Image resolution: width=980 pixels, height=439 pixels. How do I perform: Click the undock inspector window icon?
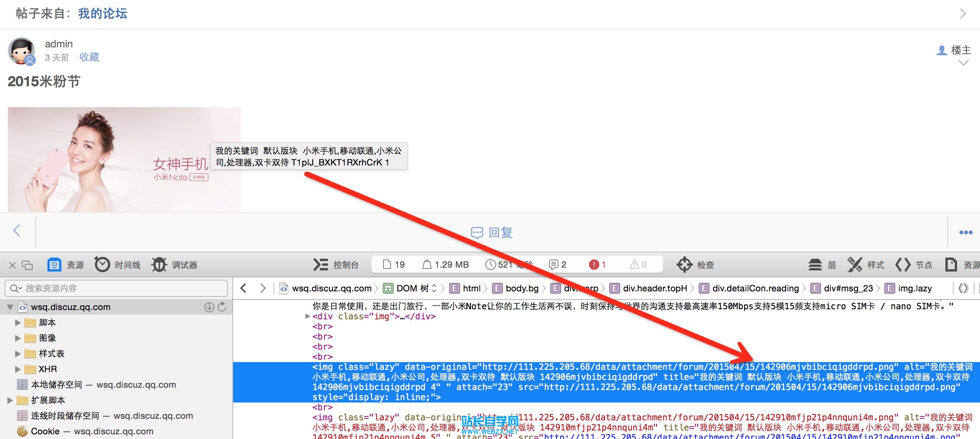point(27,265)
